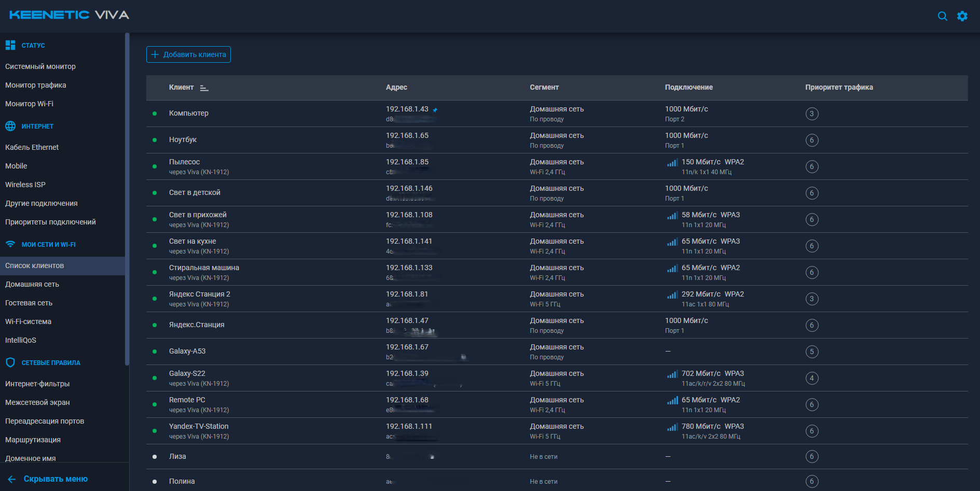Click priority circle for Яндекс Станция 2

tap(812, 299)
